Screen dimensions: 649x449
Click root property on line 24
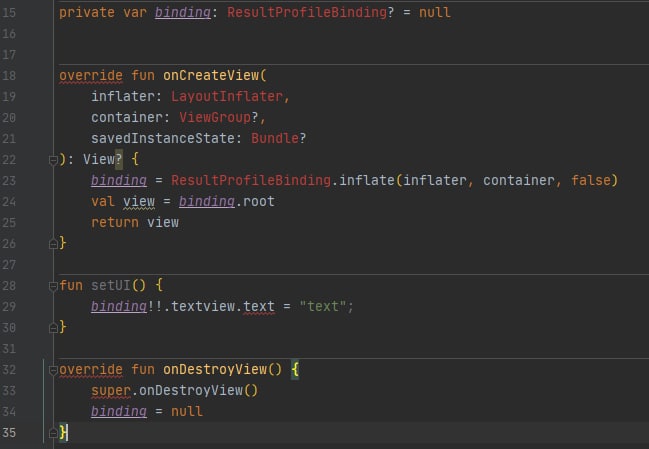pos(258,202)
